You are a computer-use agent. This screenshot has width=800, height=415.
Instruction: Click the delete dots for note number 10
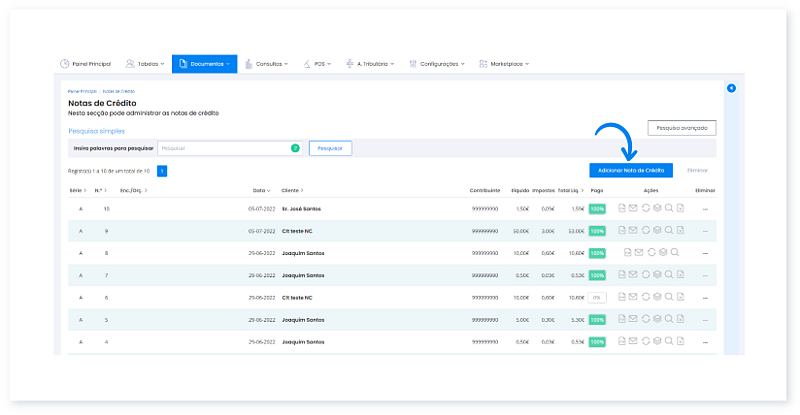pyautogui.click(x=705, y=209)
